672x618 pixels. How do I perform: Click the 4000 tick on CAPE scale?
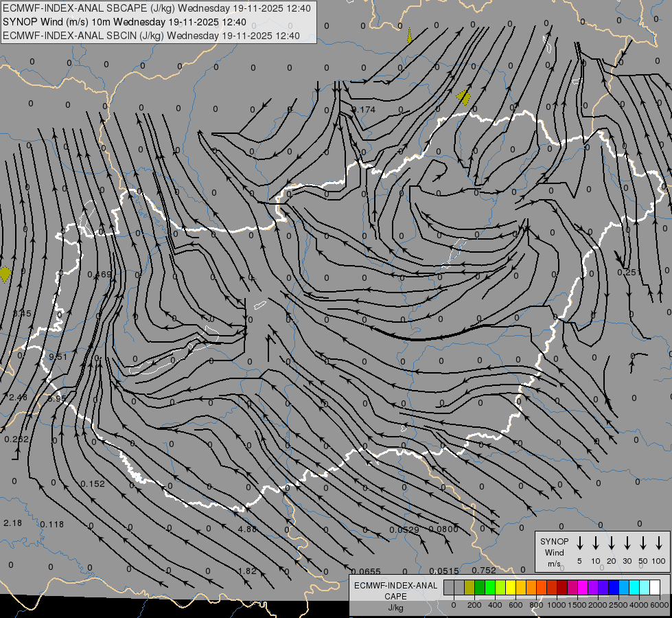click(x=638, y=605)
